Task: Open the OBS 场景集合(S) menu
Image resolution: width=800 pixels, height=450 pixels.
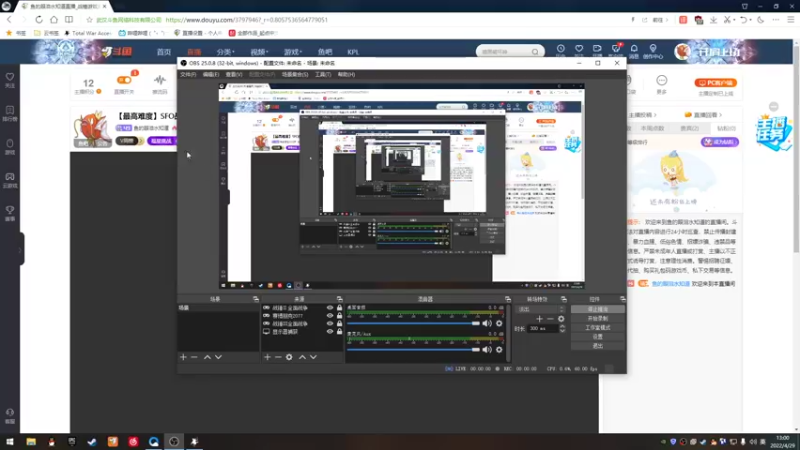Action: [x=295, y=74]
